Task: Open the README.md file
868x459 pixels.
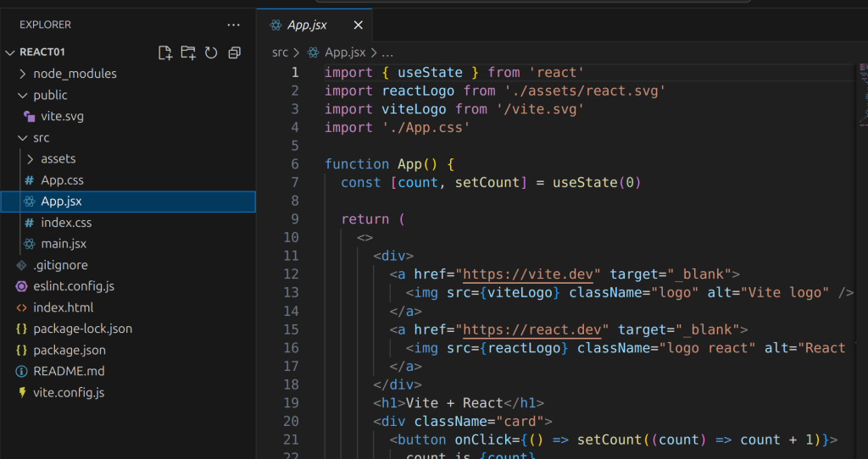Action: [x=69, y=371]
